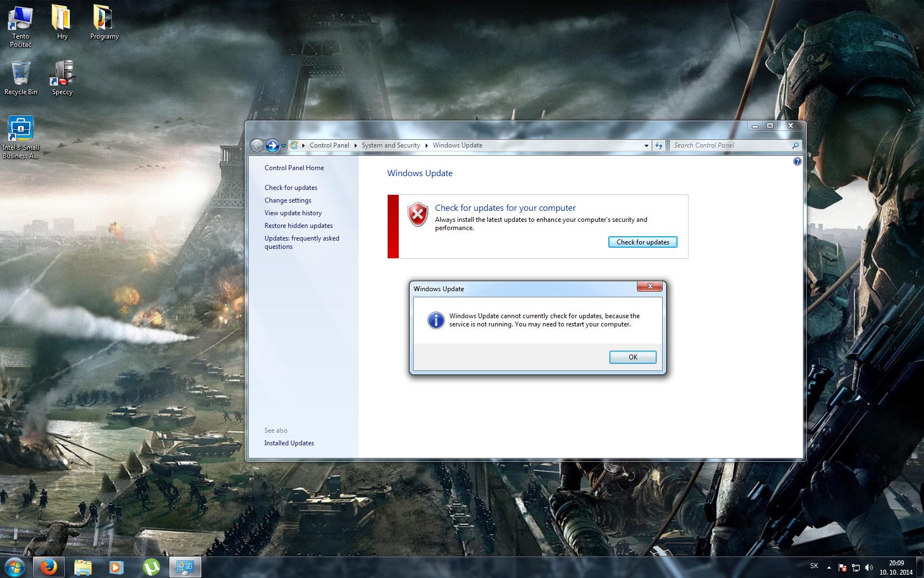This screenshot has height=578, width=924.
Task: Click the Show desktop button
Action: click(920, 568)
